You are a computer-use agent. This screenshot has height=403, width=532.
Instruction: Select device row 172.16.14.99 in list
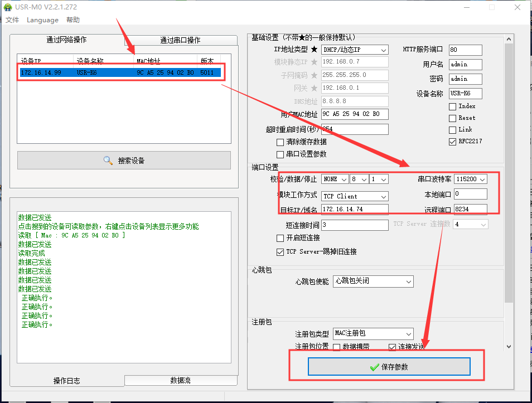119,72
